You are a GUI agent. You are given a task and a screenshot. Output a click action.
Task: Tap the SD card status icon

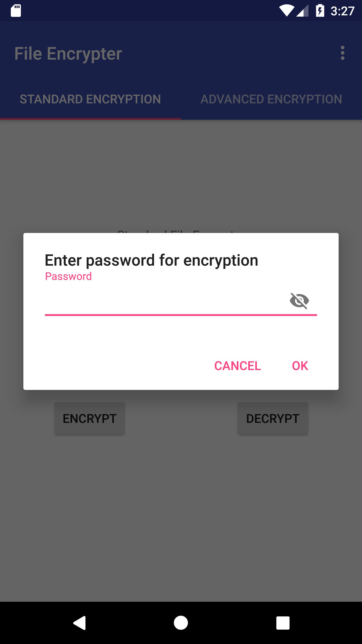click(16, 11)
